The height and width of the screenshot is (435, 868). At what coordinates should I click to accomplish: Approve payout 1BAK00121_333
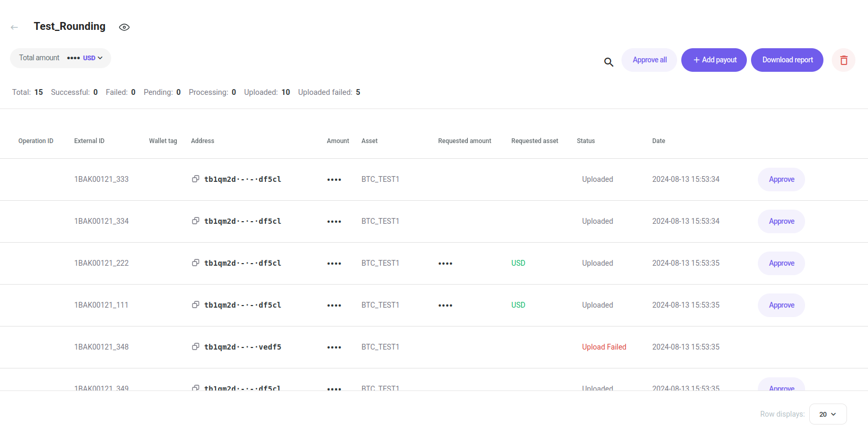781,180
